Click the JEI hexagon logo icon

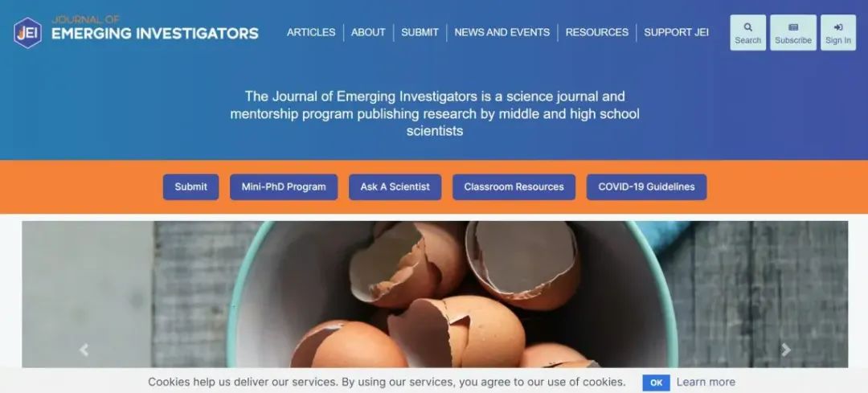click(27, 33)
